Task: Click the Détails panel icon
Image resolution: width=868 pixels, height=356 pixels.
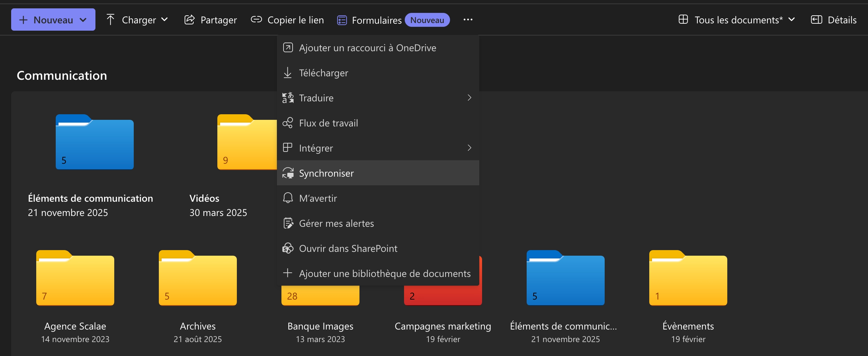Action: point(816,20)
